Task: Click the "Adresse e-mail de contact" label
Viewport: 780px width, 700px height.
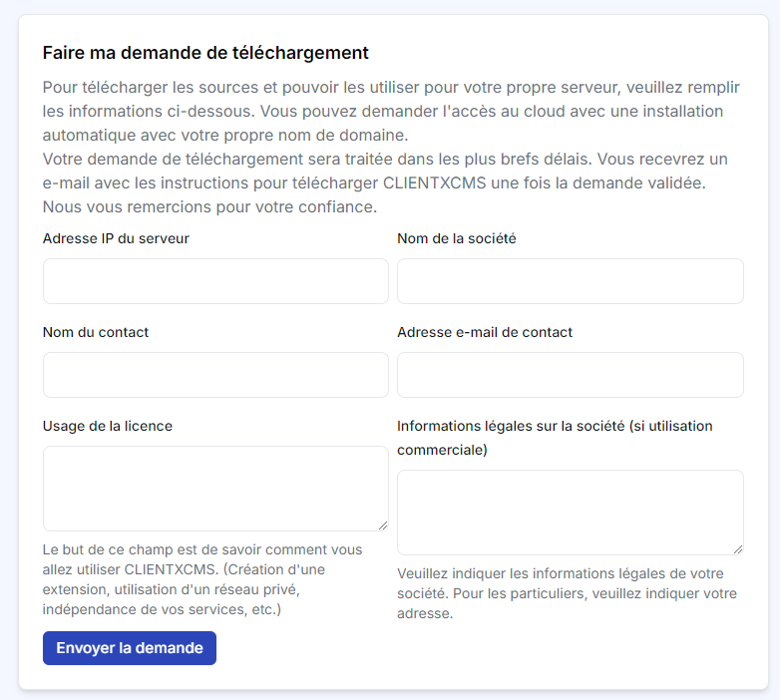Action: pos(485,332)
